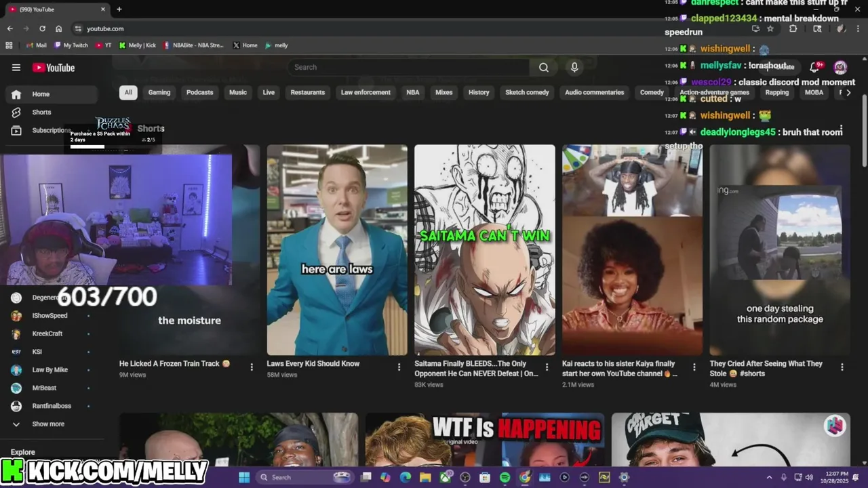The image size is (868, 488).
Task: Click the YouTube search field
Action: click(409, 67)
